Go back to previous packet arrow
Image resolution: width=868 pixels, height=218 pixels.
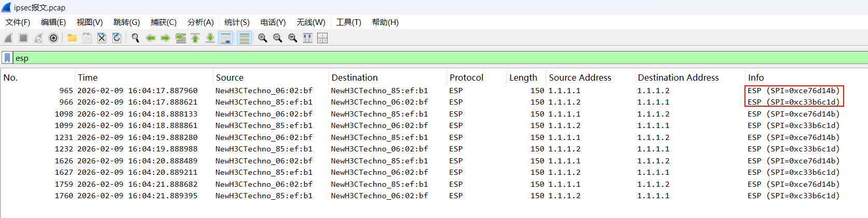(151, 38)
